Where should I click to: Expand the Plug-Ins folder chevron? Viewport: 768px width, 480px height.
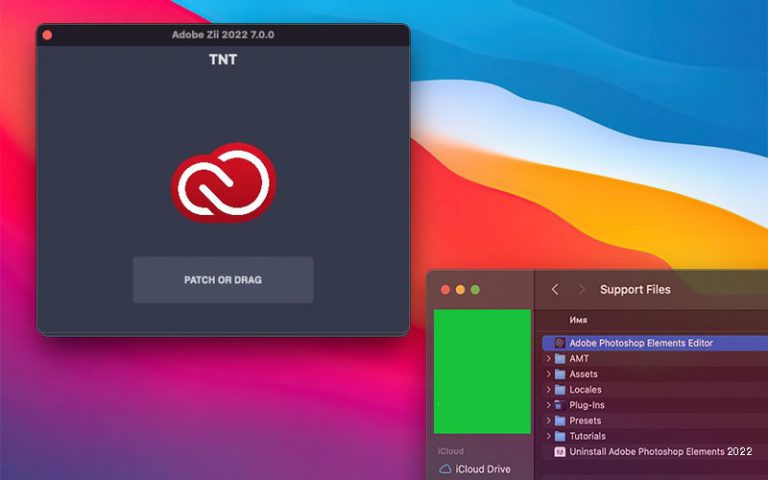click(549, 405)
